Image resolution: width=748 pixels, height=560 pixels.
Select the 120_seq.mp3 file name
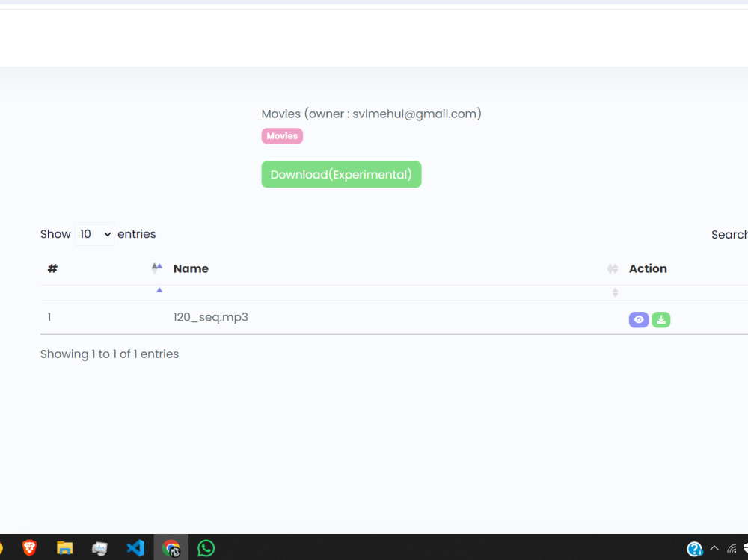click(x=210, y=317)
